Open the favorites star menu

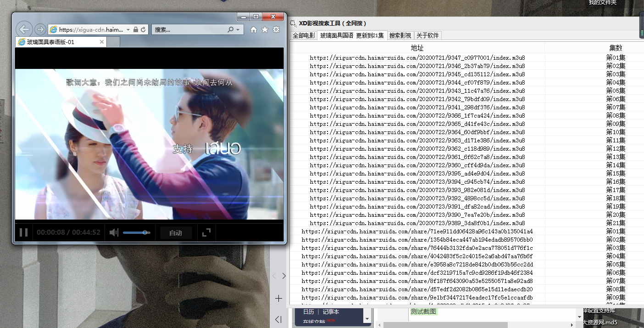coord(265,29)
